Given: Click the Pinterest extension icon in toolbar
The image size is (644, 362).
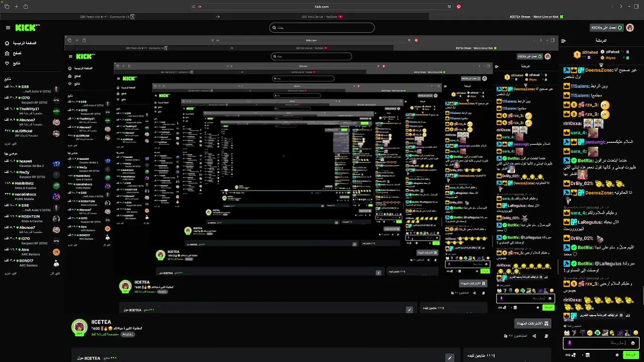Looking at the screenshot, I should click(458, 7).
